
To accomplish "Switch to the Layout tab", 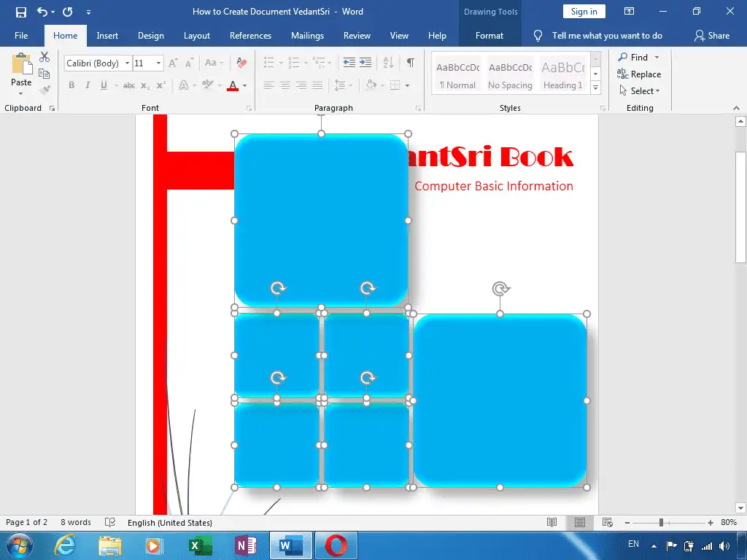I will pos(197,36).
